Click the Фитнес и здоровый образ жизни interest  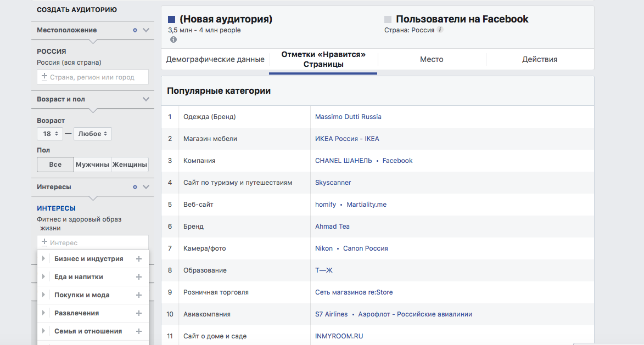(79, 224)
